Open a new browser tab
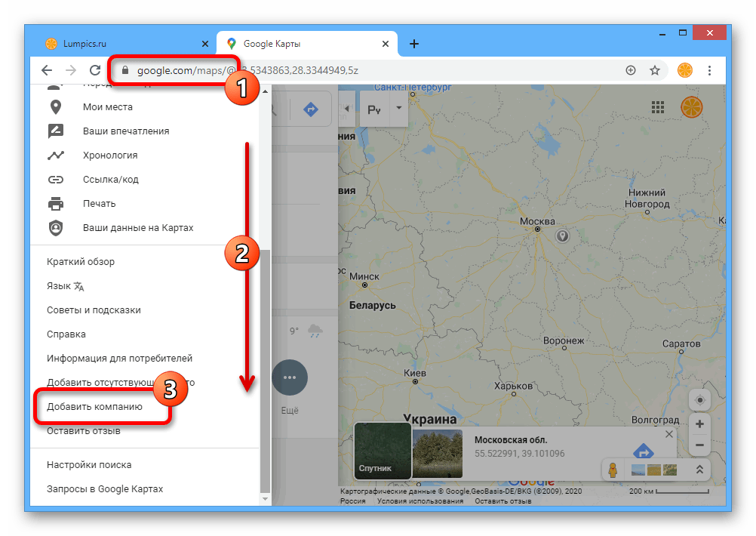The image size is (756, 536). click(413, 44)
